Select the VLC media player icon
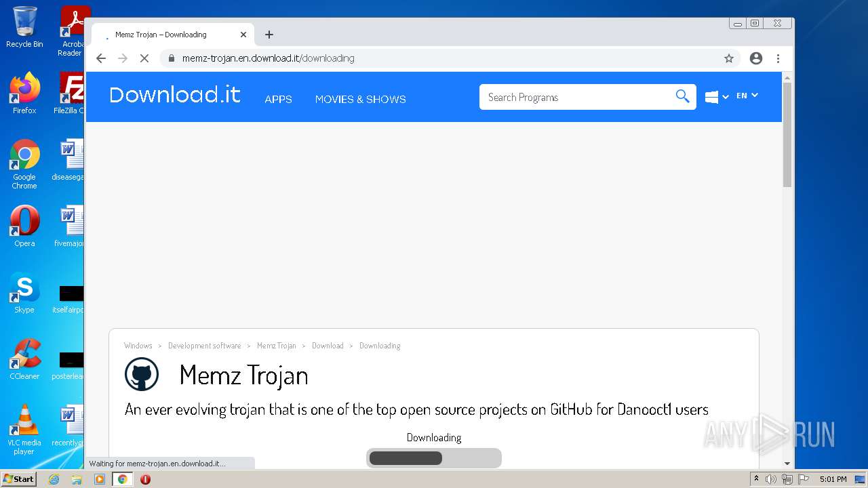The width and height of the screenshot is (868, 488). pyautogui.click(x=24, y=430)
